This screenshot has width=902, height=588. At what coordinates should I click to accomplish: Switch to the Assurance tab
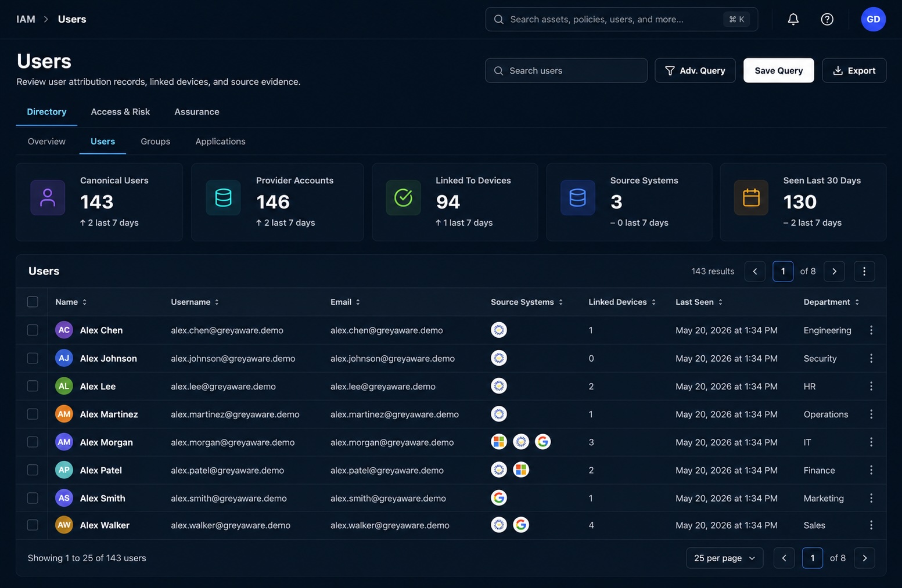197,112
